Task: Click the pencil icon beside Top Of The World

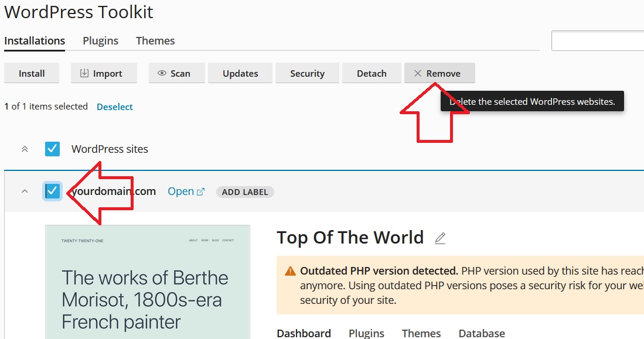Action: 440,238
